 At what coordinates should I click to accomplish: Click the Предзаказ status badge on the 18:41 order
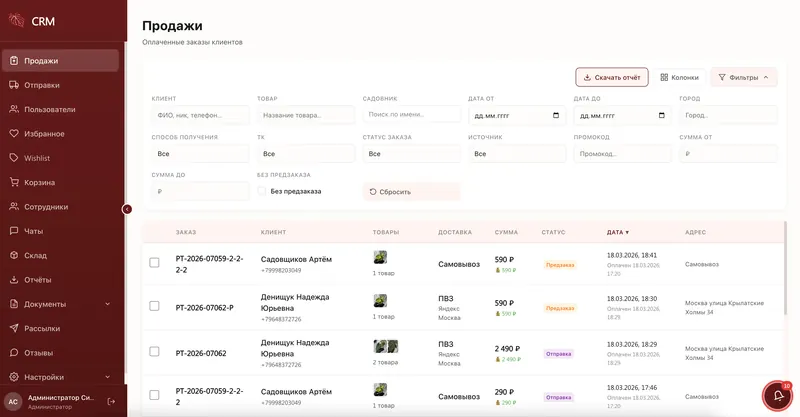click(560, 265)
